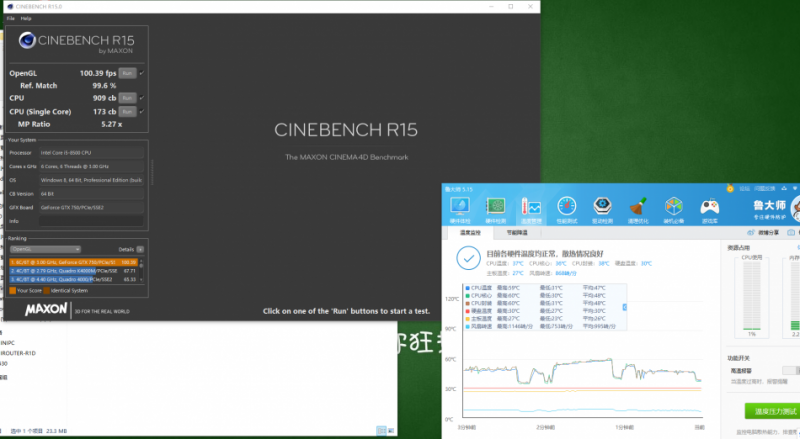Click the ROUTER-R1D item in the Explorer window
The image size is (800, 439).
[18, 353]
